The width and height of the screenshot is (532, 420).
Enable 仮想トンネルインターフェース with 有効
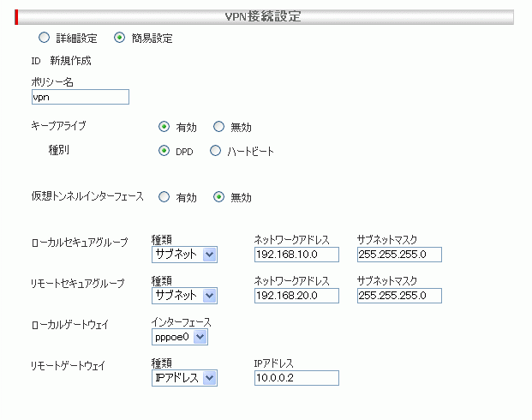point(164,196)
